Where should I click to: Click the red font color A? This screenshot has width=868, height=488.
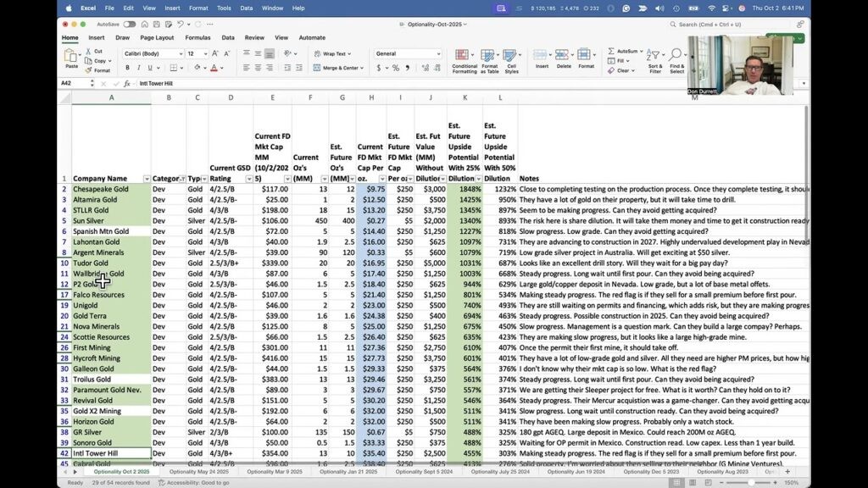[x=214, y=68]
